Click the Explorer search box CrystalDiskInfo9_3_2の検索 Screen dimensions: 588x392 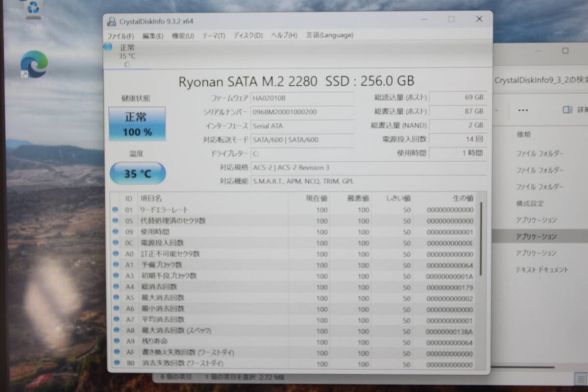pyautogui.click(x=540, y=81)
